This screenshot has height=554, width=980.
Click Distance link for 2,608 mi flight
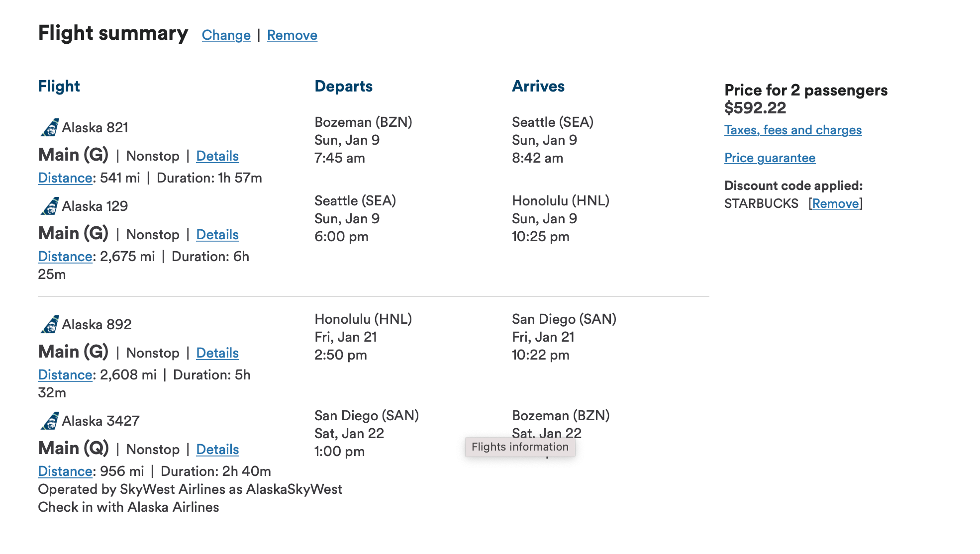(65, 375)
